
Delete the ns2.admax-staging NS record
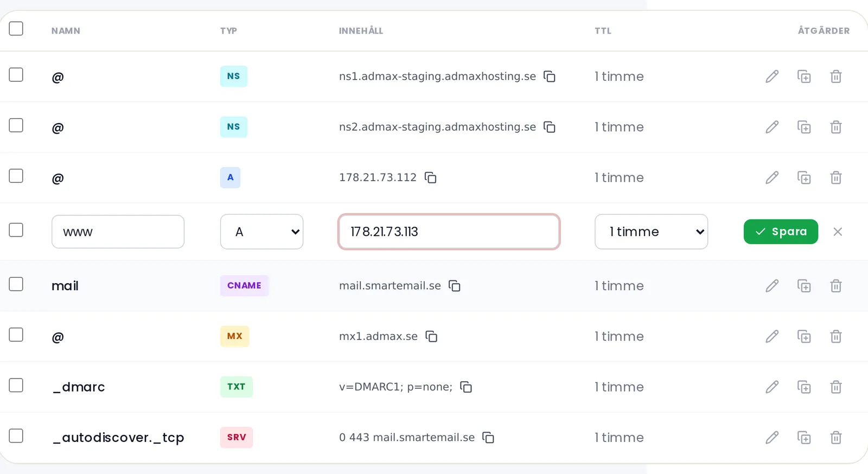[836, 127]
